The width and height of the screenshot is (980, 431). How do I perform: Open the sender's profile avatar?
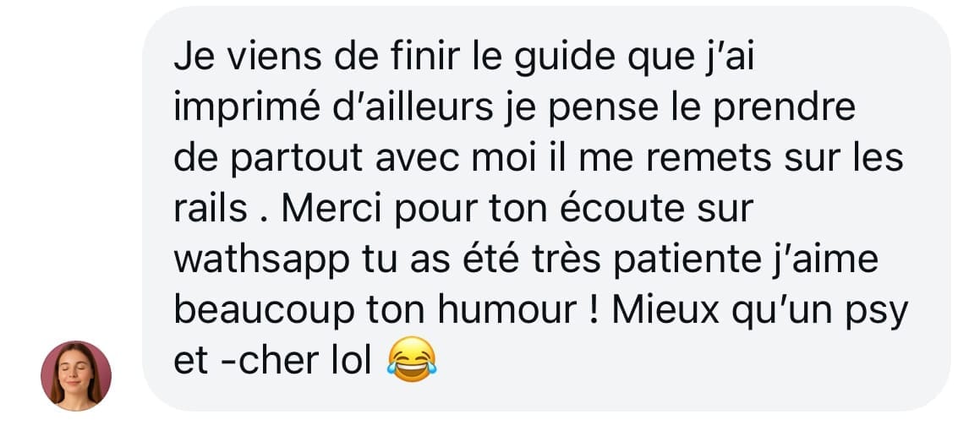[x=76, y=375]
